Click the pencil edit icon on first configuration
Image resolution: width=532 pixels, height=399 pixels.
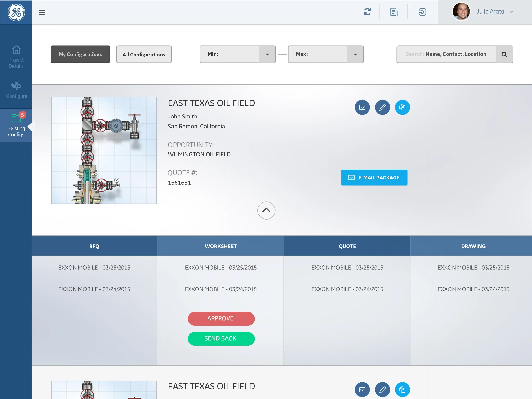(382, 107)
